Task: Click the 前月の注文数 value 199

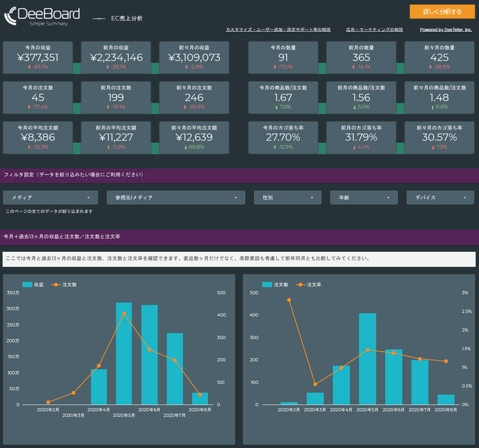Action: click(x=116, y=97)
